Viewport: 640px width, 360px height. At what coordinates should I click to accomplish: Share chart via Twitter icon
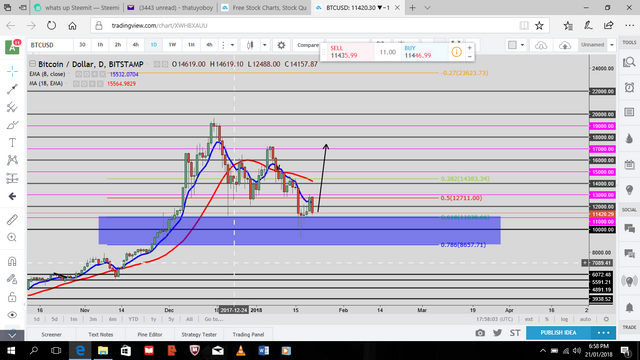click(497, 333)
